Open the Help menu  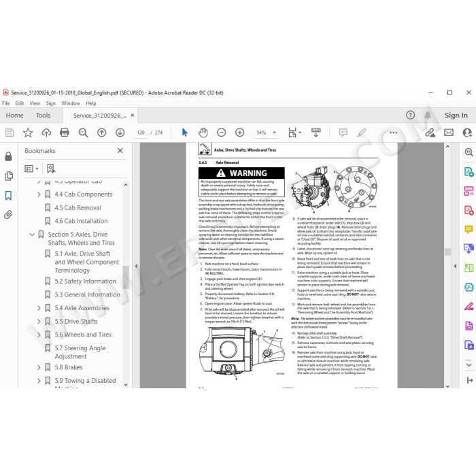[90, 103]
